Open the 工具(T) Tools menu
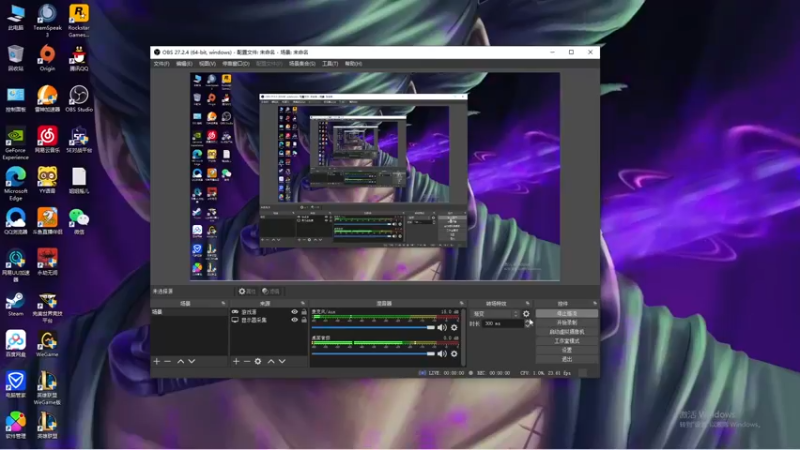Viewport: 800px width, 450px height. point(330,64)
